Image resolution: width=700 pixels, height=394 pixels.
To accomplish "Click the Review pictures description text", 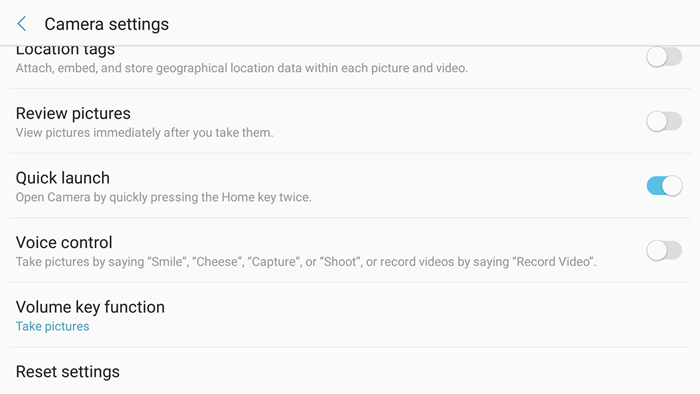I will tap(145, 133).
